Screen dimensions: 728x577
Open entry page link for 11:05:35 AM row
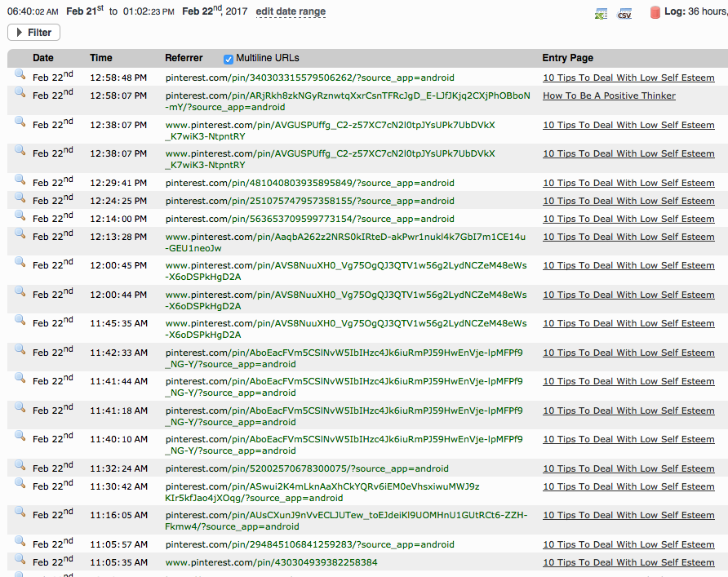pos(628,562)
